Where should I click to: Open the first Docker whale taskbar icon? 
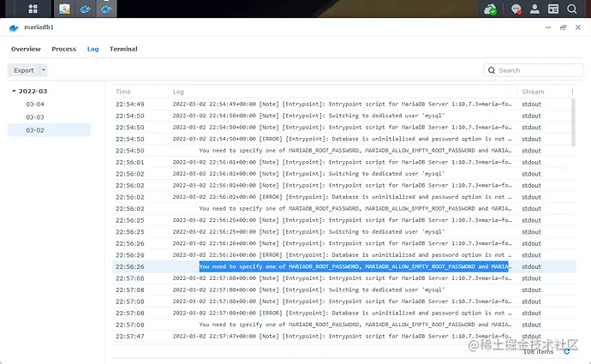pyautogui.click(x=85, y=9)
